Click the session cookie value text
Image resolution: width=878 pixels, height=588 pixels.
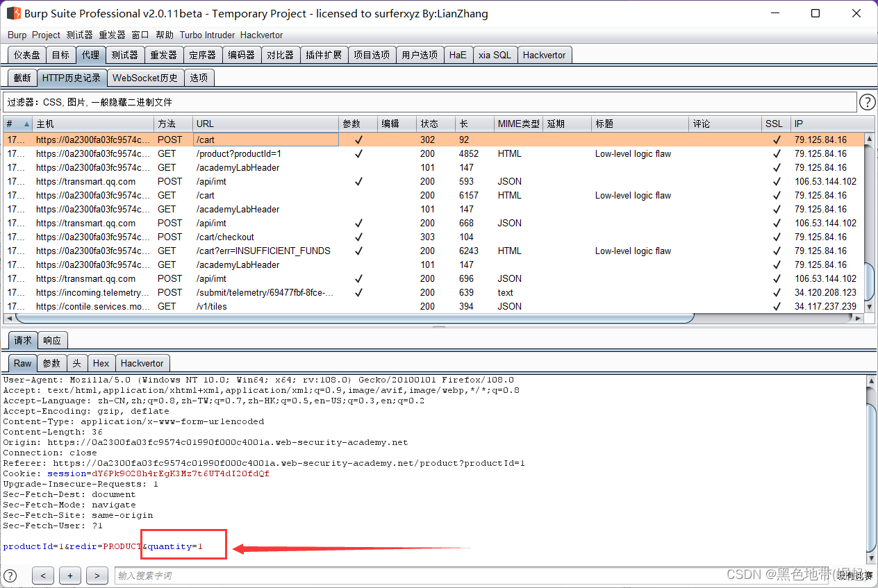(x=181, y=473)
